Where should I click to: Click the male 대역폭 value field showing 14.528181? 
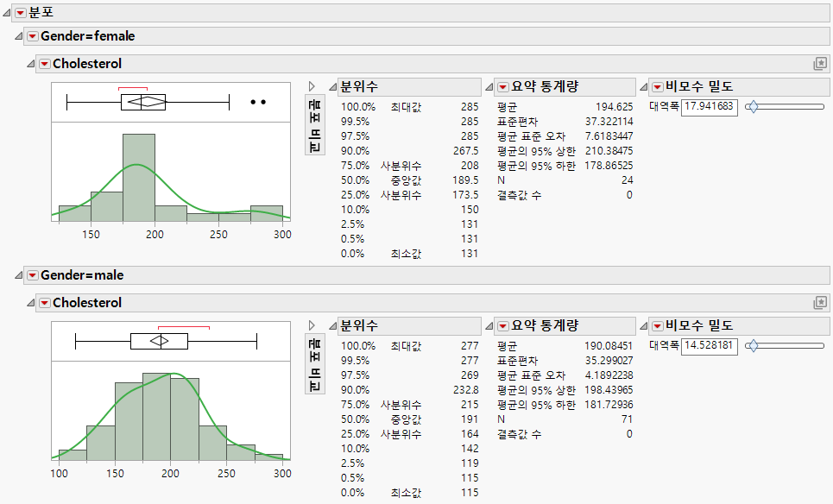coord(708,346)
